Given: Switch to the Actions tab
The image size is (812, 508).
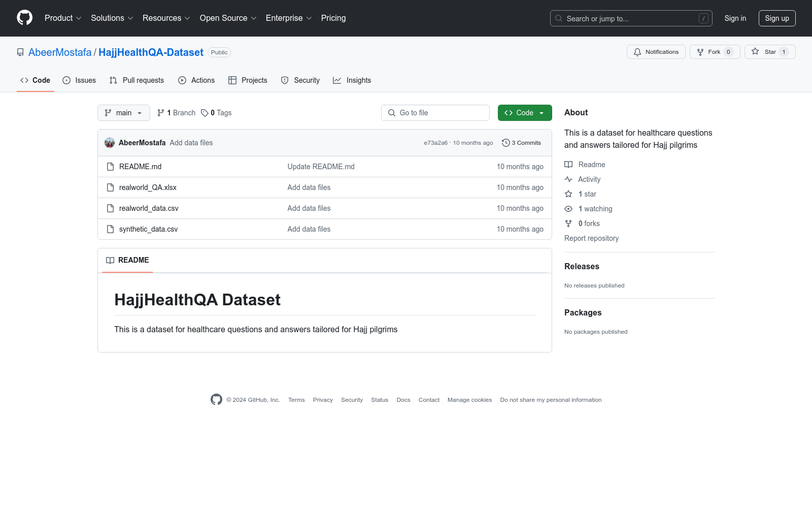Looking at the screenshot, I should (196, 80).
